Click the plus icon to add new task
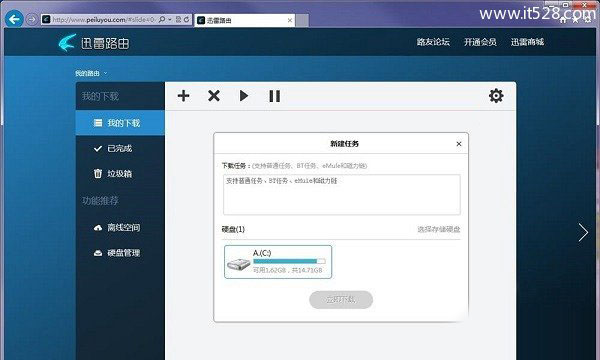 (184, 96)
